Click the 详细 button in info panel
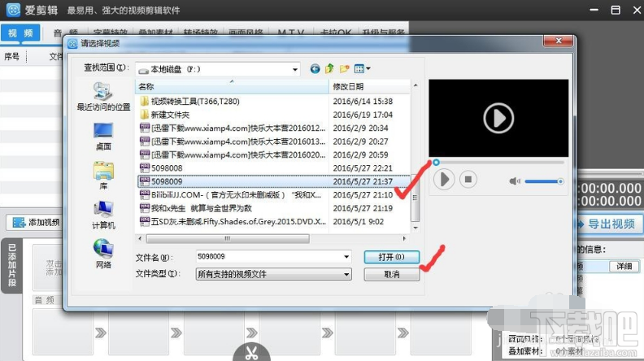The width and height of the screenshot is (644, 361). point(624,266)
